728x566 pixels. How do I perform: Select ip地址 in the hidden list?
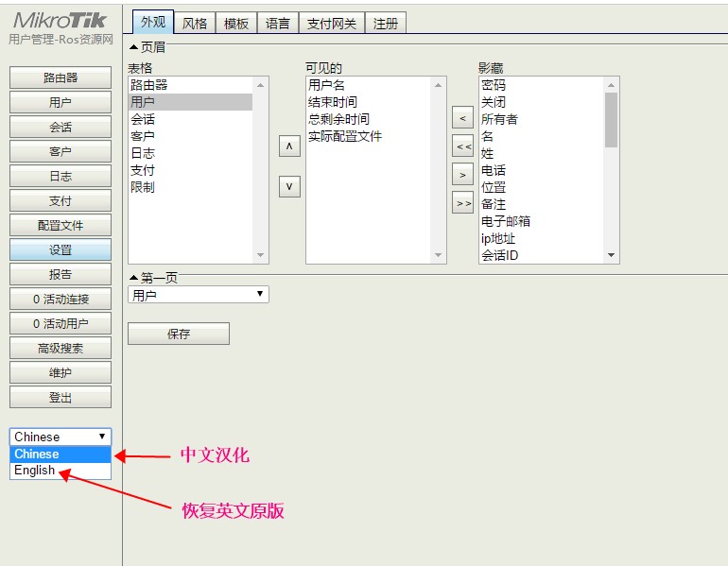coord(542,238)
